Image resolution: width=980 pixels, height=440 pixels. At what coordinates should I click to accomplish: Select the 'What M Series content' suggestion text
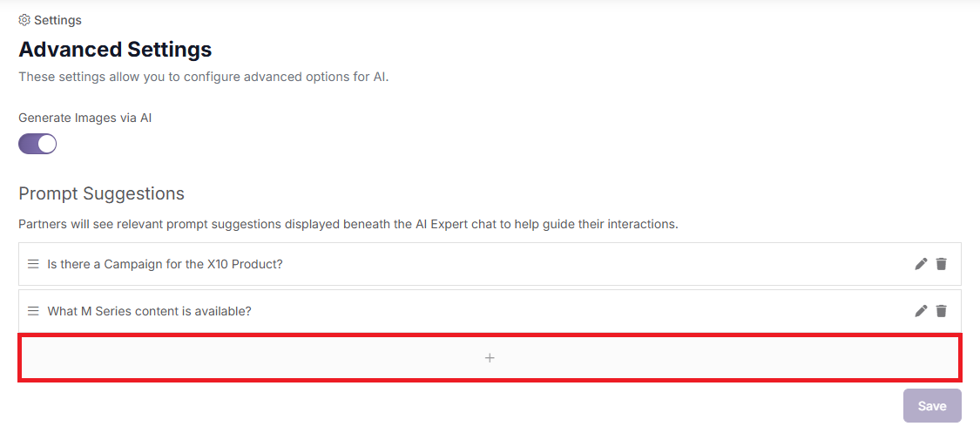click(x=149, y=311)
